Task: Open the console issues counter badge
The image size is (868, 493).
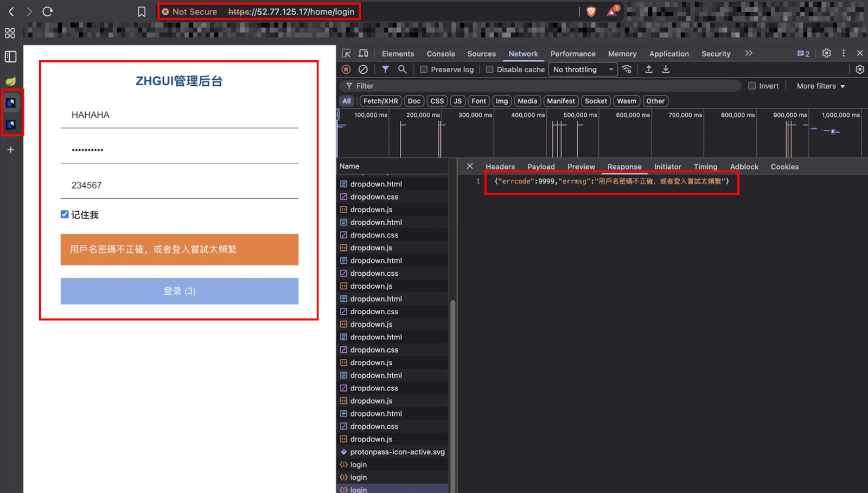Action: coord(803,54)
